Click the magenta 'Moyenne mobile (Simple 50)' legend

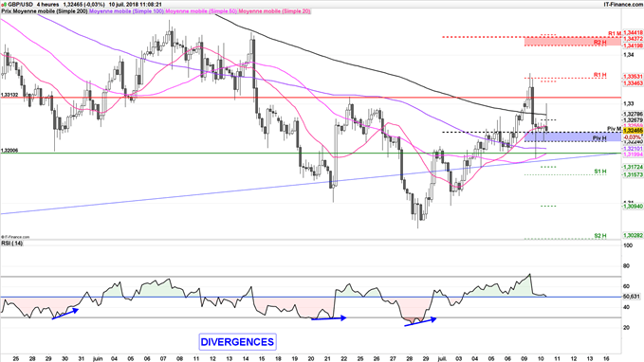[x=201, y=11]
